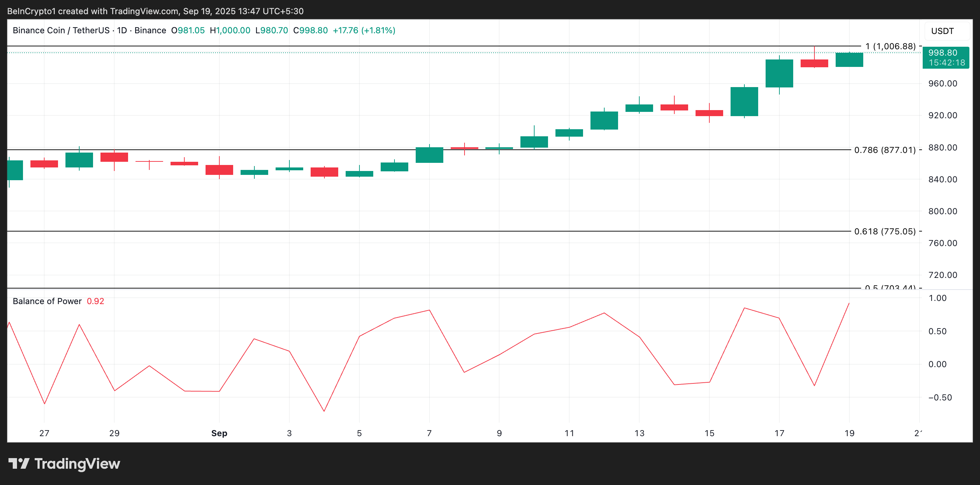The width and height of the screenshot is (980, 485).
Task: Click the date 19 on the time axis
Action: click(849, 433)
